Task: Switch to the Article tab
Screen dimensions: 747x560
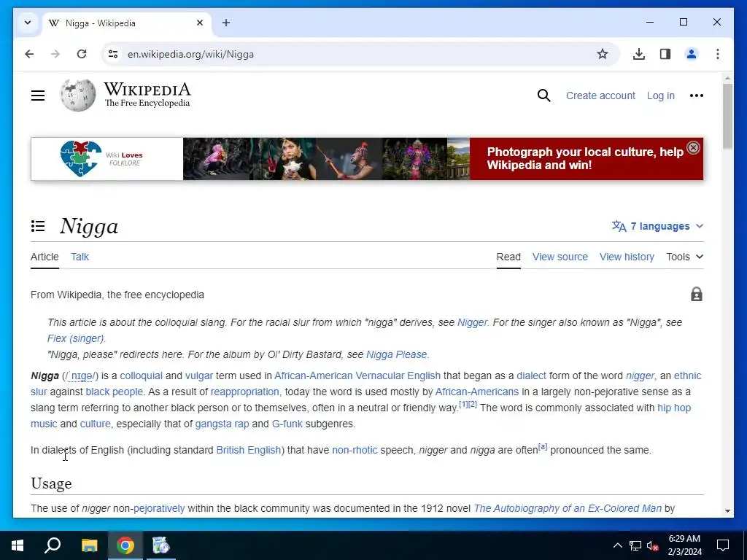Action: [44, 257]
